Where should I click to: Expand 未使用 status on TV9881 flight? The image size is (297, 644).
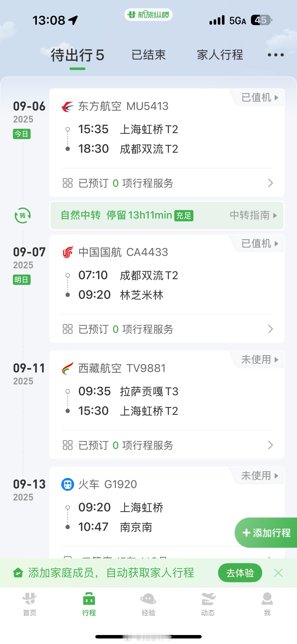point(260,360)
